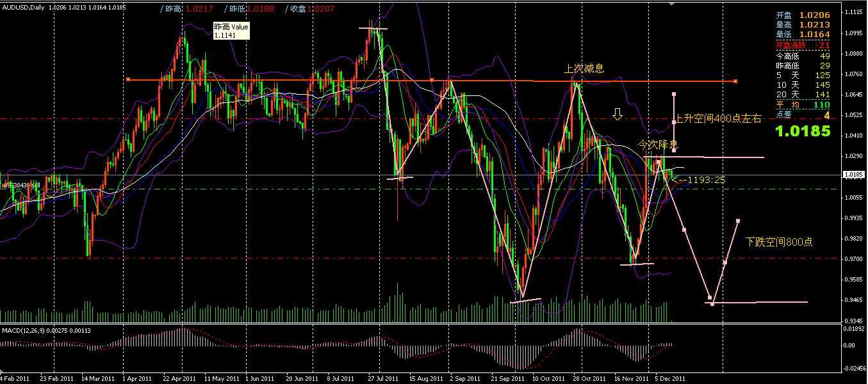Select top anchor of pink vertical range line

(674, 94)
